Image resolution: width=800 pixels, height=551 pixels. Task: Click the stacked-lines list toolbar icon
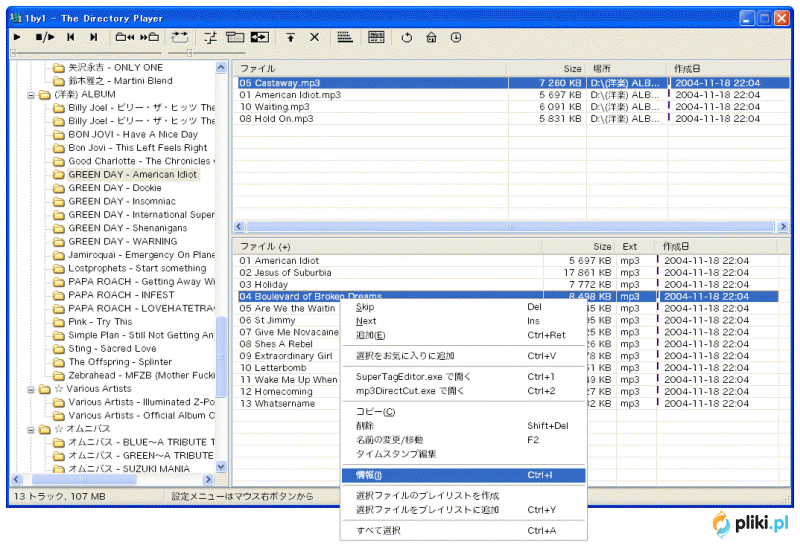coord(345,37)
